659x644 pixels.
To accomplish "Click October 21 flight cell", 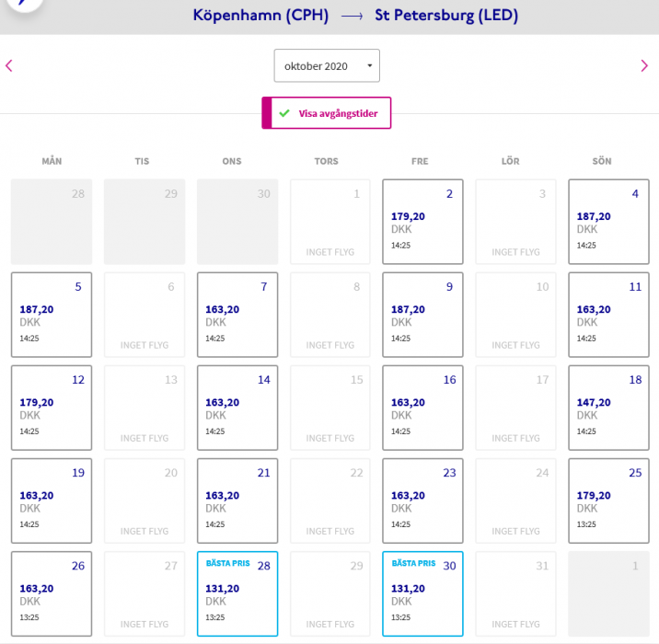I will click(x=237, y=500).
